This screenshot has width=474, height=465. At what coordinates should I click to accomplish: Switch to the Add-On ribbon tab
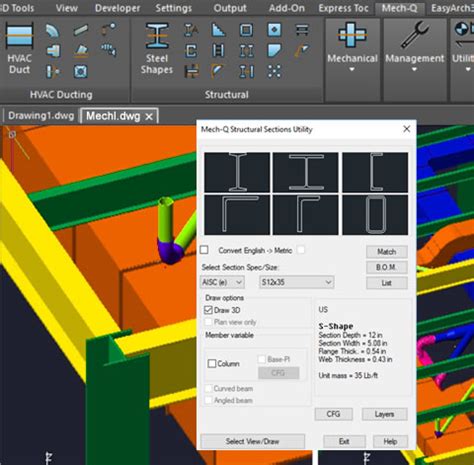pos(287,8)
